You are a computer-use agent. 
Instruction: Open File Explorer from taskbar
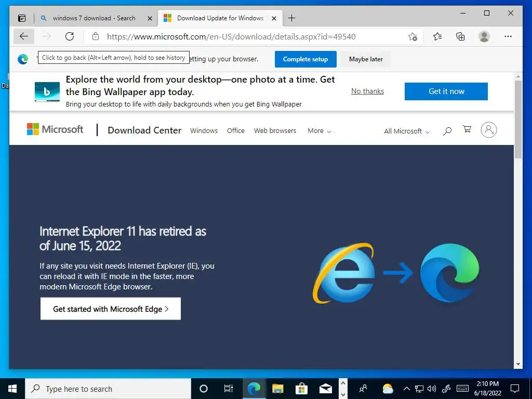(277, 389)
